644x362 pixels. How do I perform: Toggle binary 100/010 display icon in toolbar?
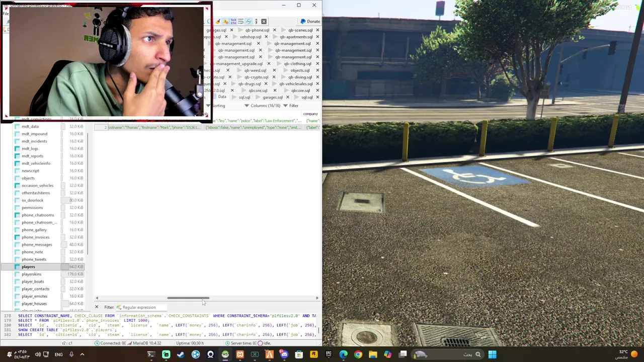click(233, 22)
